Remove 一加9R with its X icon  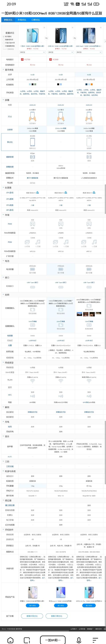pyautogui.click(x=44, y=28)
